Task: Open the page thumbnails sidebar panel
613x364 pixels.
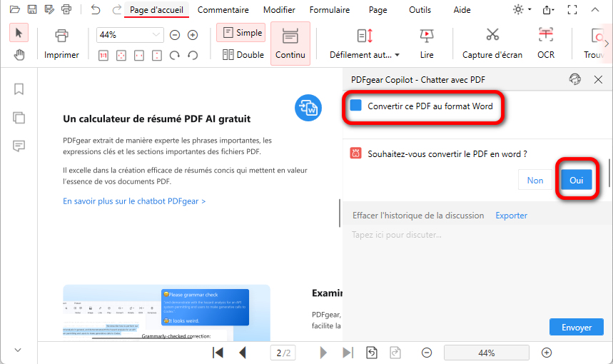Action: click(x=19, y=118)
